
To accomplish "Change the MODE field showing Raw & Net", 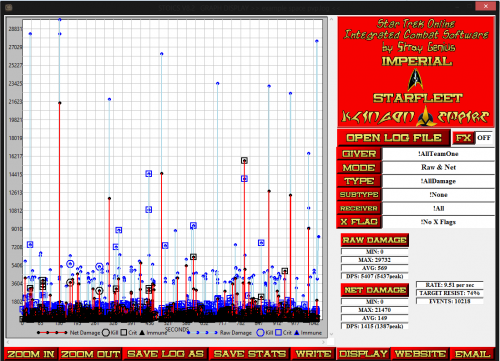I will click(438, 167).
